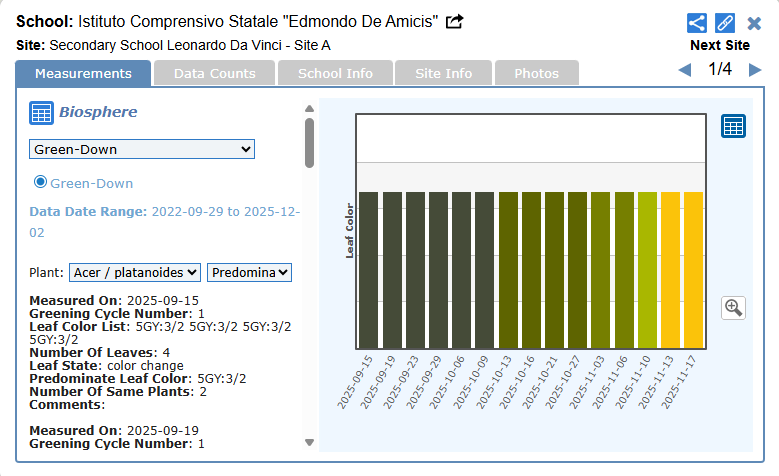Click the share icon at top right

(x=697, y=23)
